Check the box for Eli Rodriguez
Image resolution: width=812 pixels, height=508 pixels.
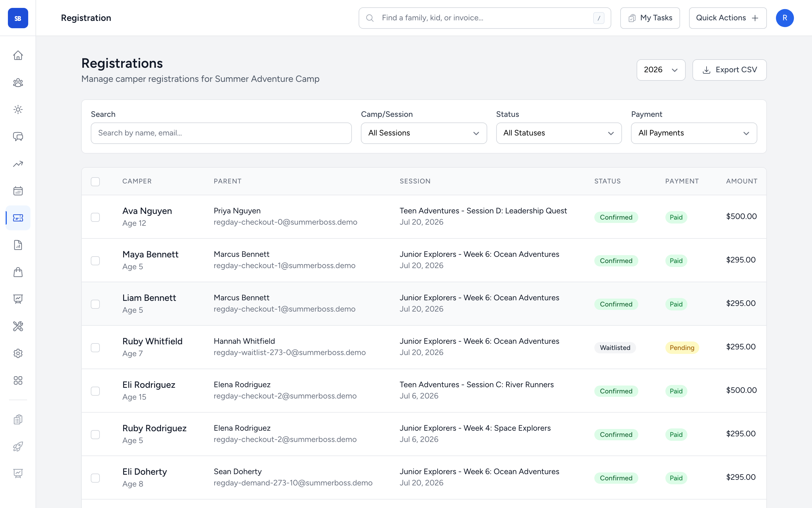(95, 391)
